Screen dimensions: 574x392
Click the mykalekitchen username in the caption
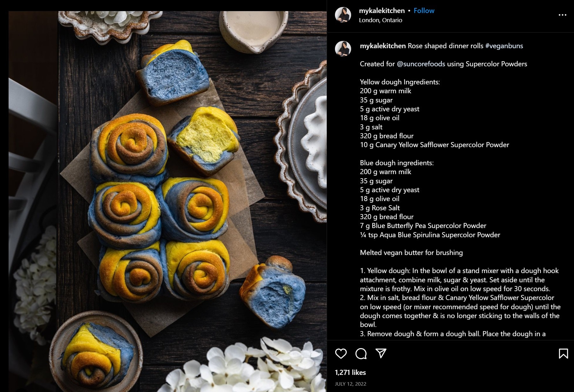point(383,46)
